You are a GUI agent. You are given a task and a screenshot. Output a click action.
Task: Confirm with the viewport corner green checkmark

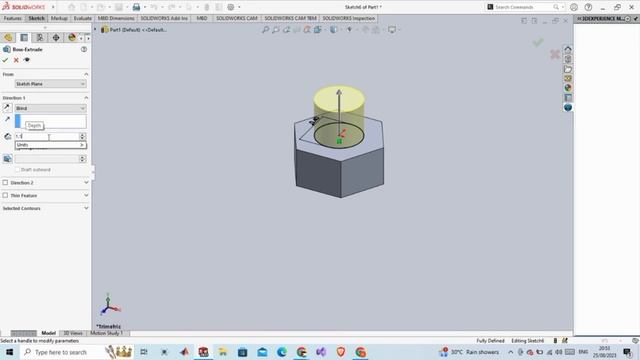[538, 42]
